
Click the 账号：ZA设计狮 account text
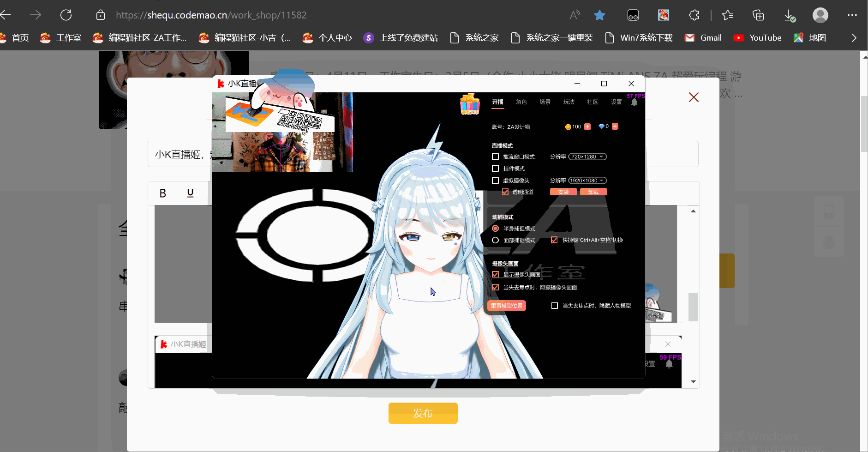(511, 127)
